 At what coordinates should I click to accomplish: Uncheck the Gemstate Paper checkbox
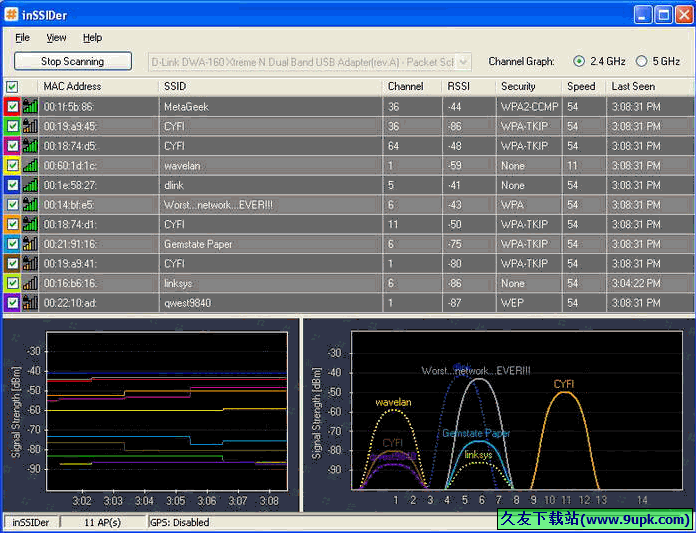(x=12, y=244)
